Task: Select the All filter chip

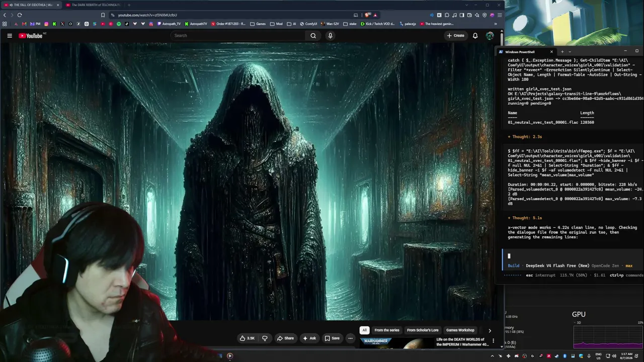Action: pos(364,330)
